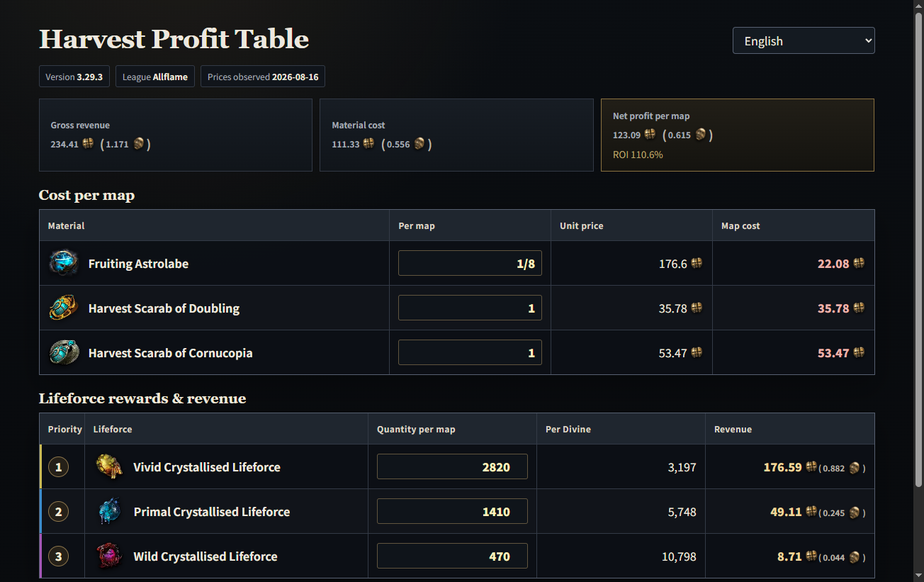Click the chaos orb icon next to map cost 53.47
924x582 pixels.
859,352
